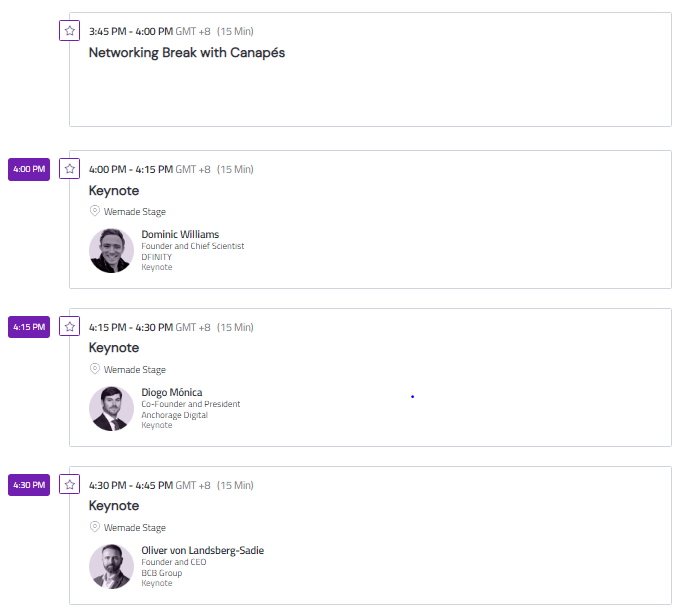This screenshot has height=610, width=683.
Task: Open the Diogo Mónica speaker name link
Action: (x=172, y=392)
